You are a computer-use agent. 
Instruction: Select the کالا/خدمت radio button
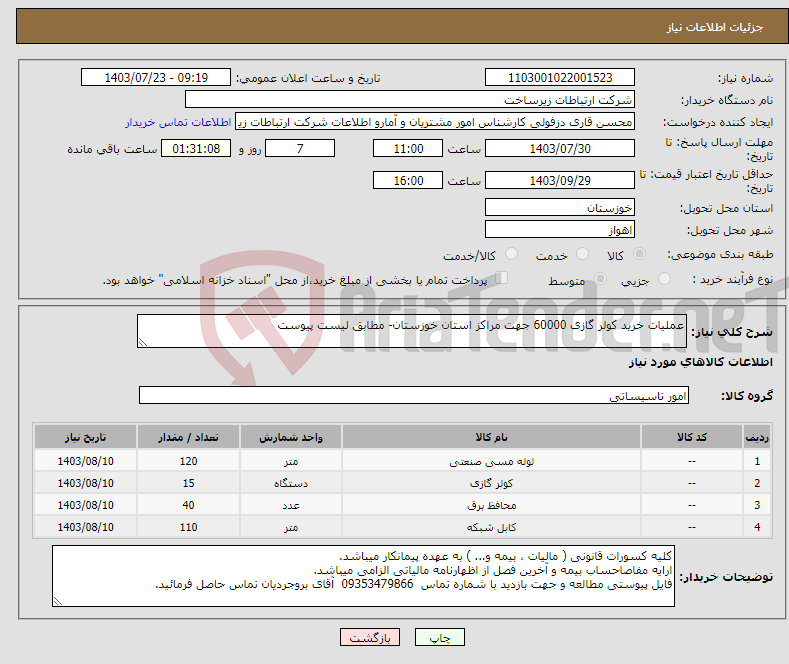pos(511,254)
